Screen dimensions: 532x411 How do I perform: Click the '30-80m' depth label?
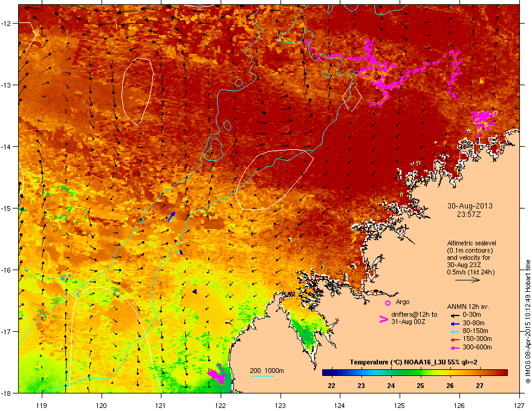[473, 323]
